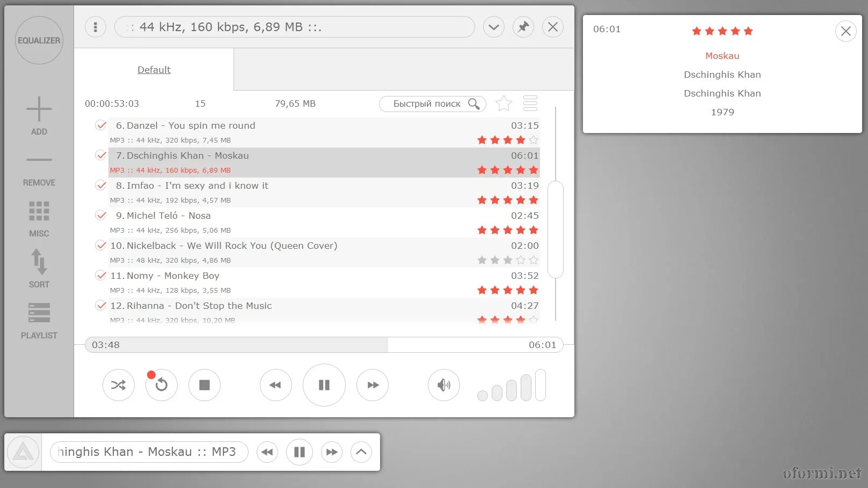
Task: Uncheck track 10 Nickelback checkbox
Action: click(x=101, y=245)
